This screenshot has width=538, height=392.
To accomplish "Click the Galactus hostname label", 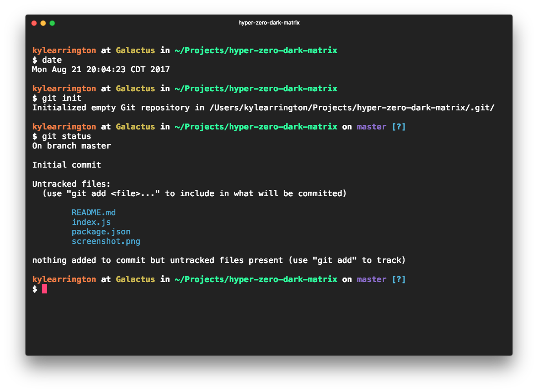I will pyautogui.click(x=135, y=279).
